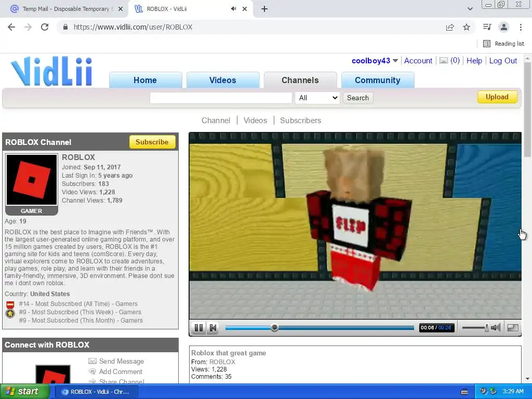Open the Account link

418,61
